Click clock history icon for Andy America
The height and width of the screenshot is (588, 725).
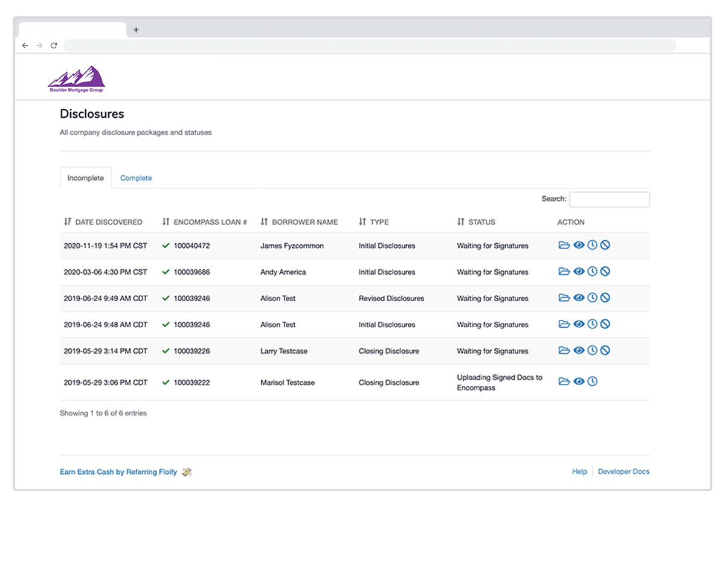tap(592, 272)
